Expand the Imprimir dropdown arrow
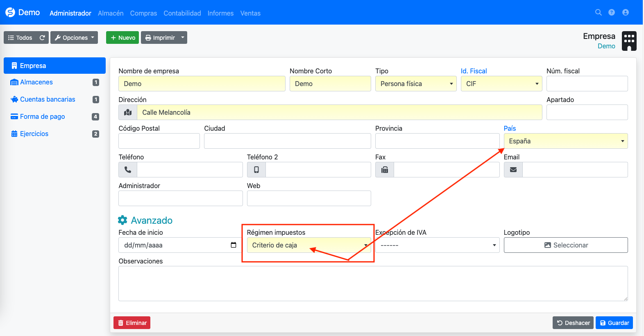 (183, 38)
